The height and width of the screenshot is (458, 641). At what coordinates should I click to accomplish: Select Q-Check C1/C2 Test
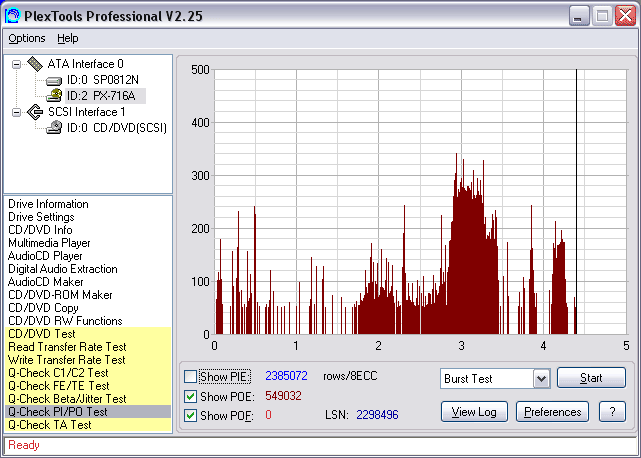[88, 373]
